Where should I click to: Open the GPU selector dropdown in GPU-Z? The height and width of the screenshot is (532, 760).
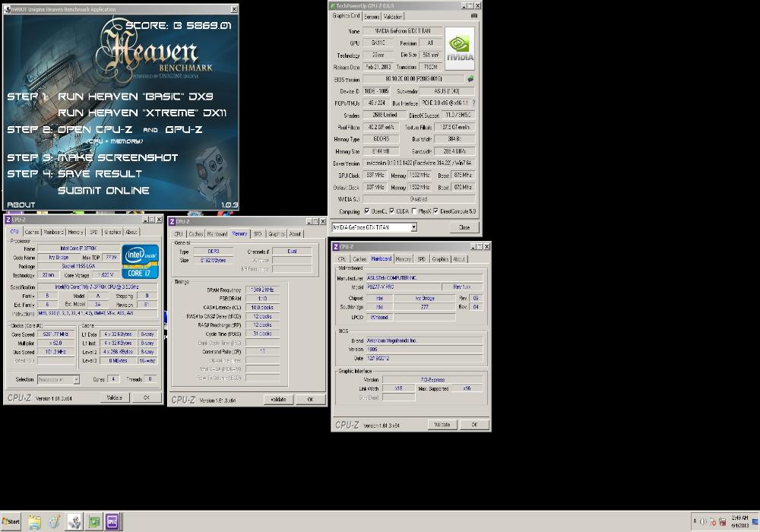click(413, 227)
